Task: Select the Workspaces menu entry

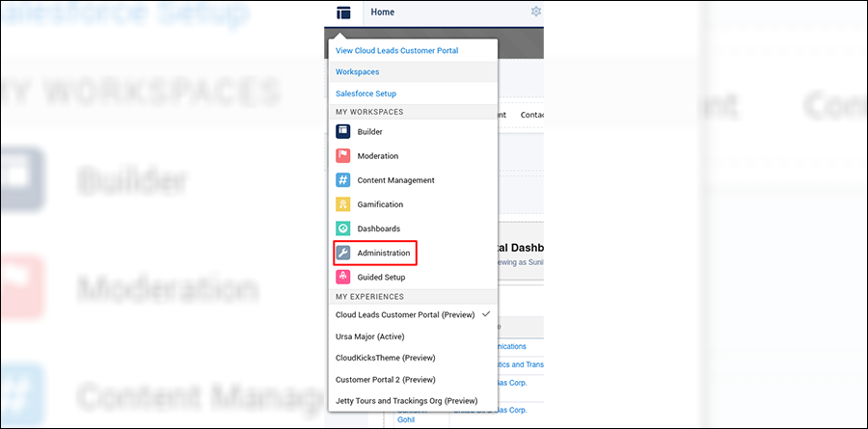Action: [413, 72]
